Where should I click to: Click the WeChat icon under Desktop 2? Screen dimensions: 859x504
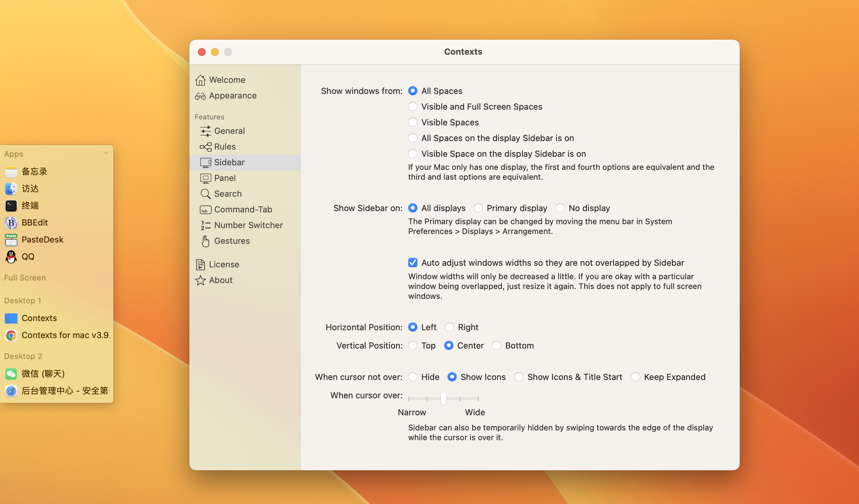click(11, 374)
